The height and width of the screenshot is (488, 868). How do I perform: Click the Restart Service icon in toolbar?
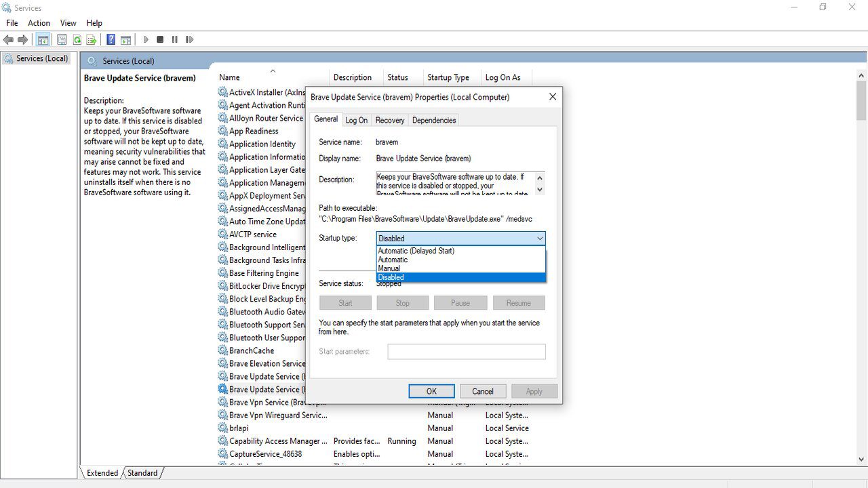189,40
